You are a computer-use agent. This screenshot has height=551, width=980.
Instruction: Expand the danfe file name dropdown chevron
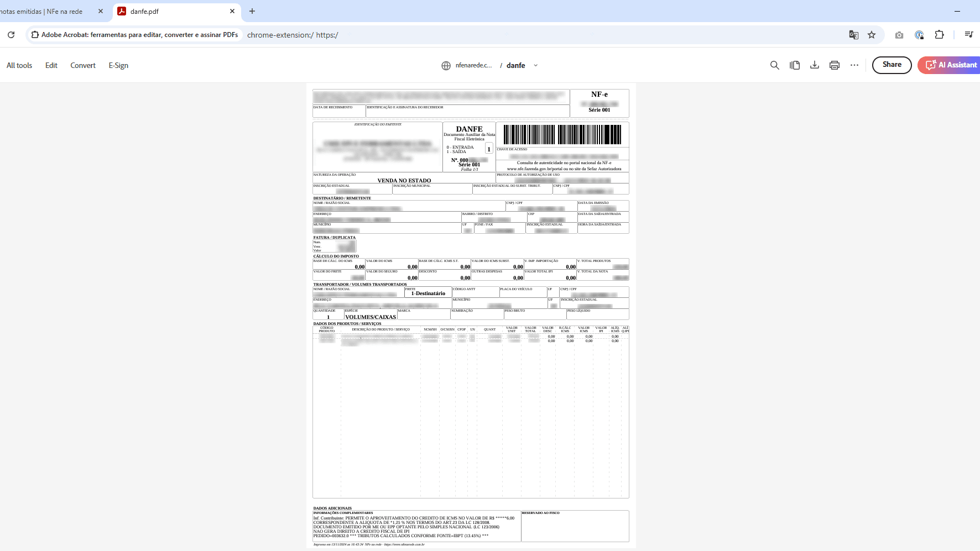click(x=535, y=65)
